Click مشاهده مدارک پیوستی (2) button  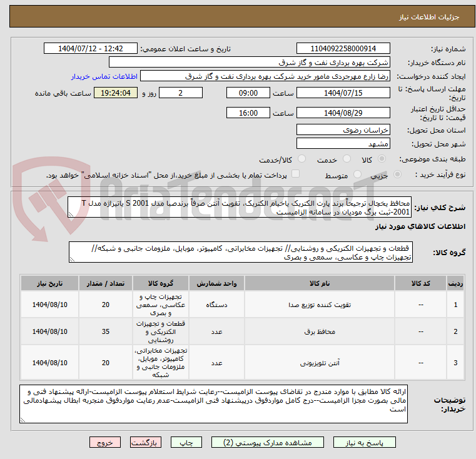point(268,443)
